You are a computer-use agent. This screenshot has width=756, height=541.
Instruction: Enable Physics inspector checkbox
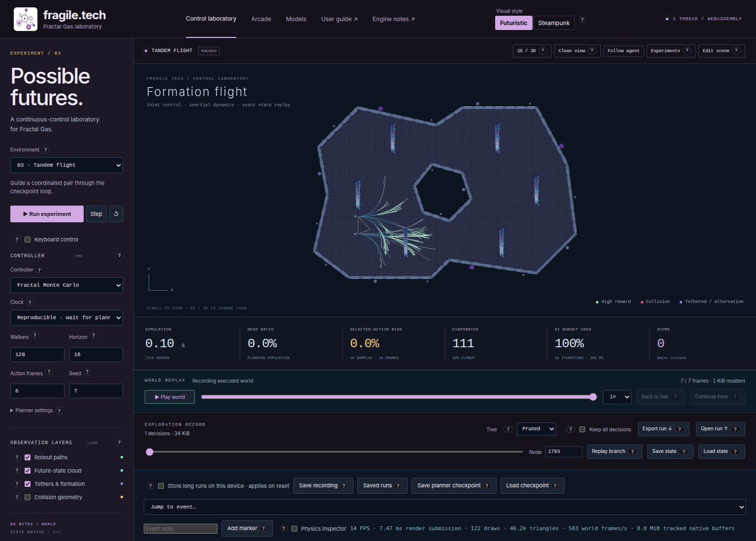click(294, 529)
